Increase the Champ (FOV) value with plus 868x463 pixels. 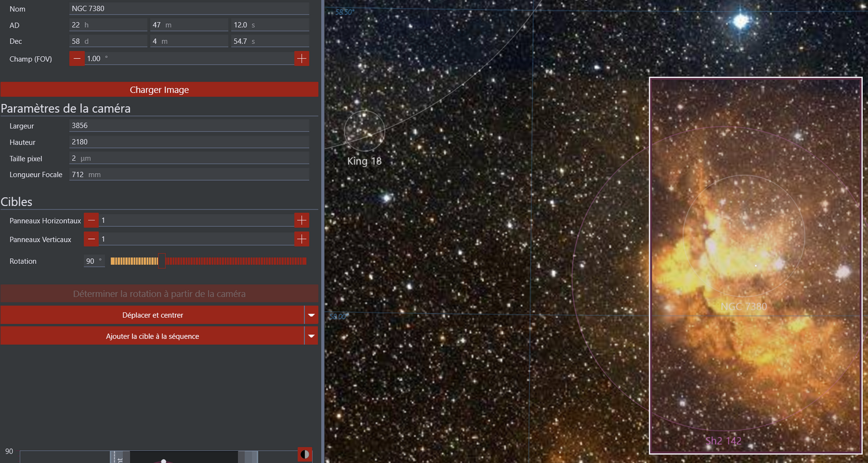301,58
